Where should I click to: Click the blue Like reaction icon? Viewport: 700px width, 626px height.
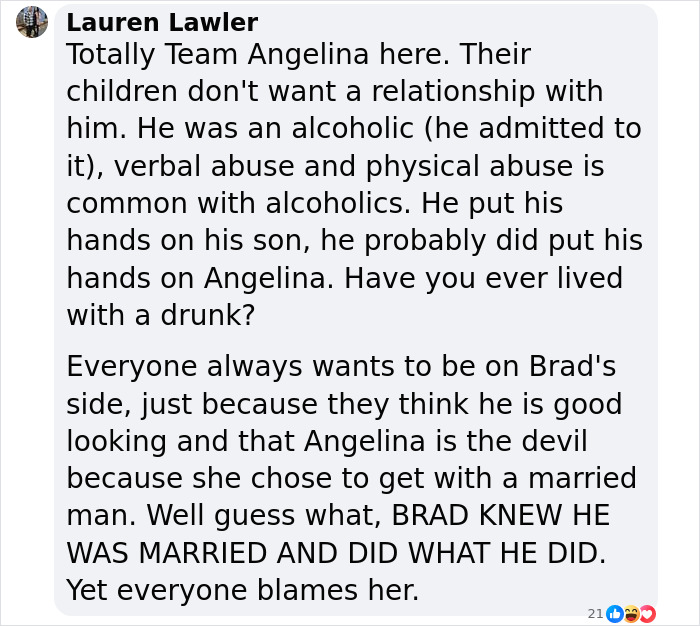(615, 613)
